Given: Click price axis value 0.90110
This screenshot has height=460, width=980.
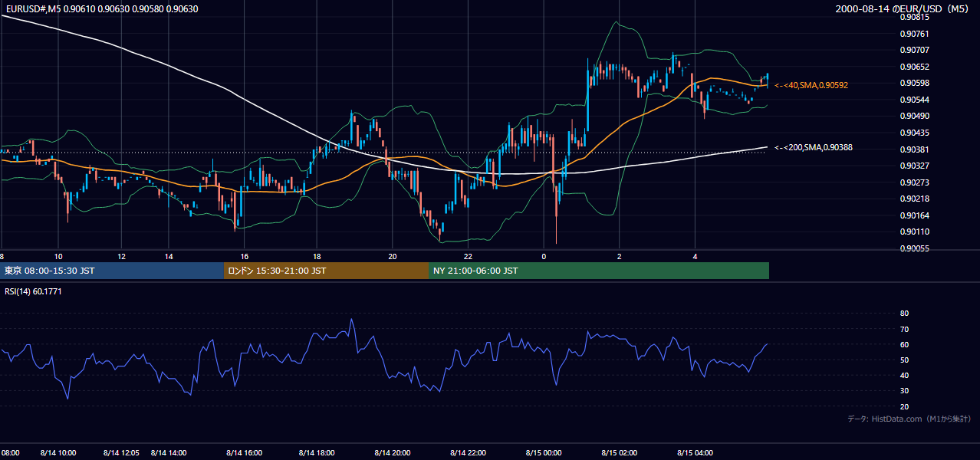Looking at the screenshot, I should click(914, 232).
